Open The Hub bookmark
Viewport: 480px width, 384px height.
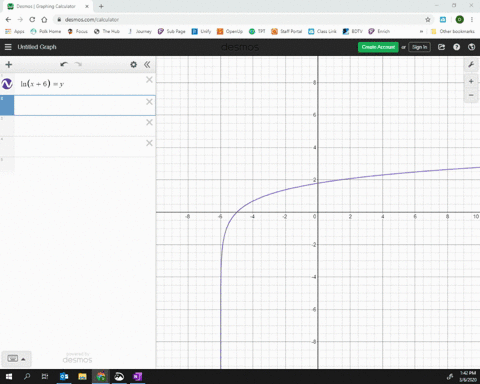(107, 31)
